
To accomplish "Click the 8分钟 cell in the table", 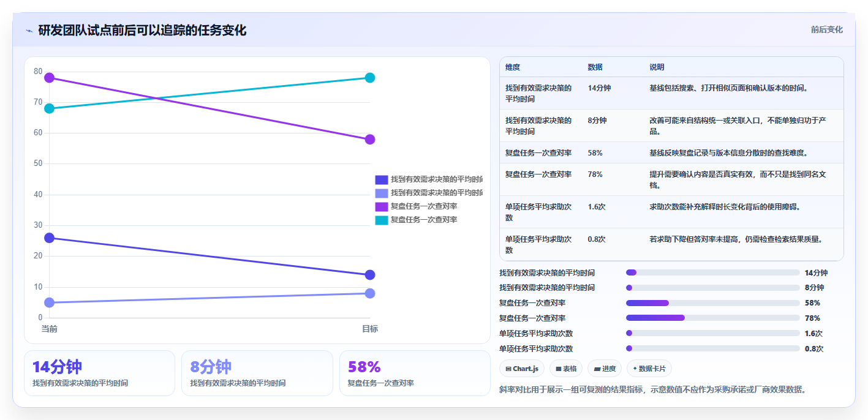I will pyautogui.click(x=597, y=121).
